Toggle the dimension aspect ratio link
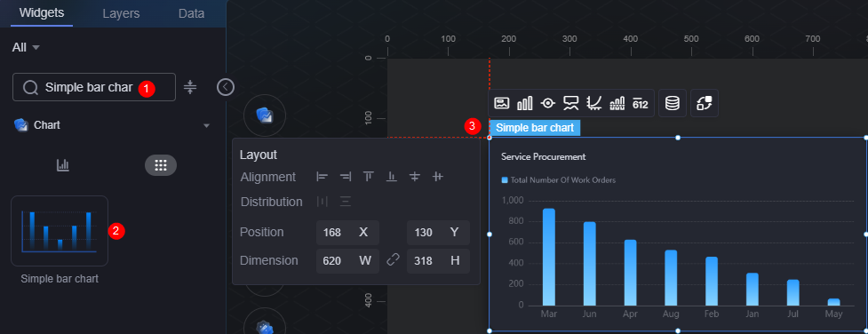This screenshot has width=868, height=334. [393, 259]
